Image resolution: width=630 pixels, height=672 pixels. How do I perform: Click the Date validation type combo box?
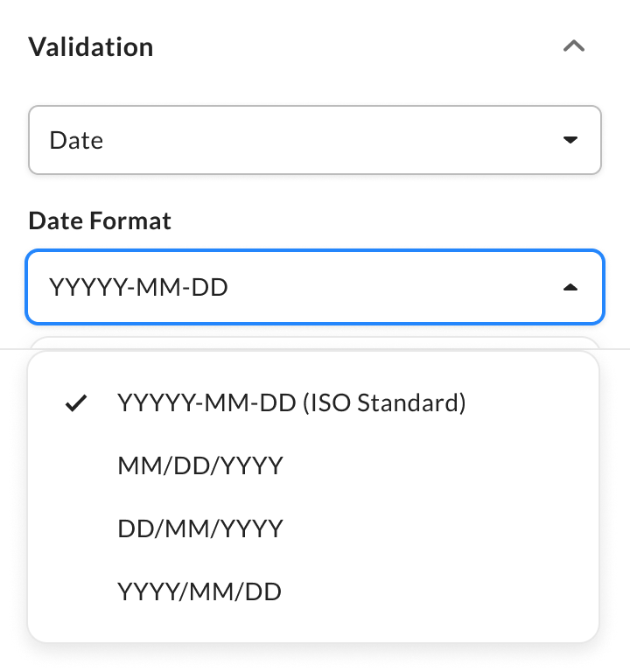tap(314, 140)
